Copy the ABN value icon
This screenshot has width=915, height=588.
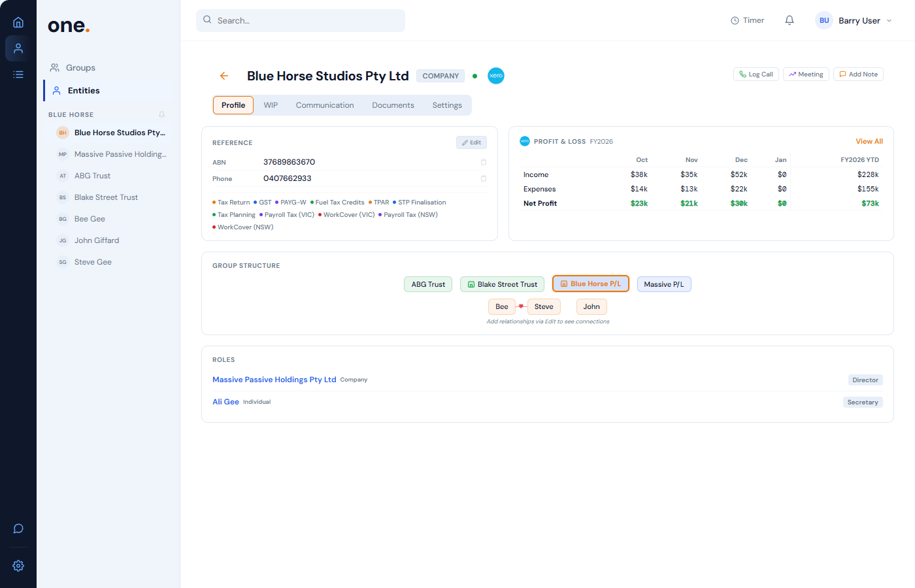pos(484,162)
